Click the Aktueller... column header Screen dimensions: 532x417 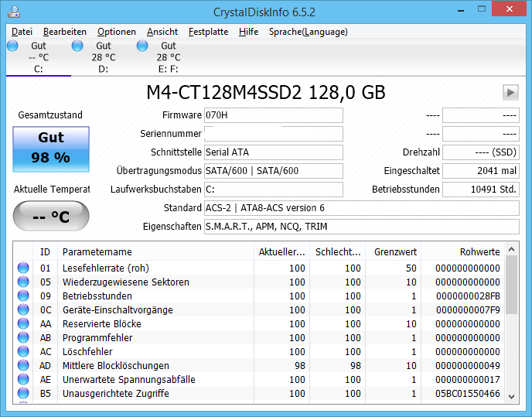(x=281, y=251)
